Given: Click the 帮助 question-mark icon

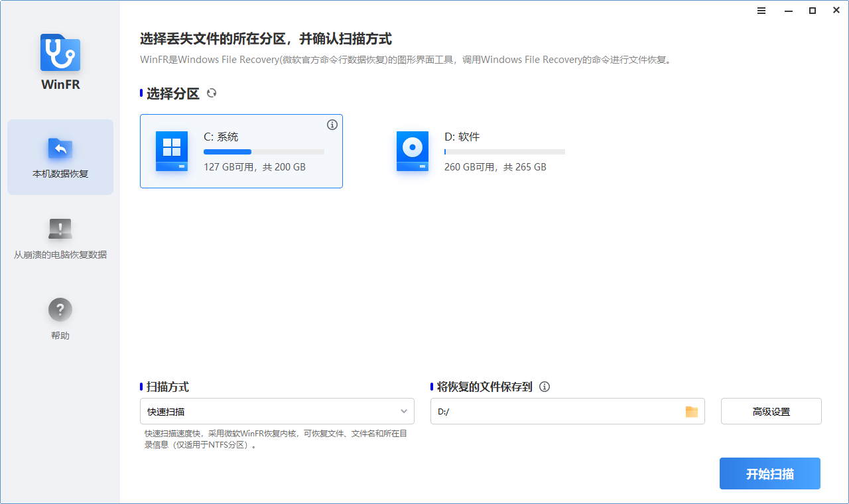Looking at the screenshot, I should (x=60, y=309).
